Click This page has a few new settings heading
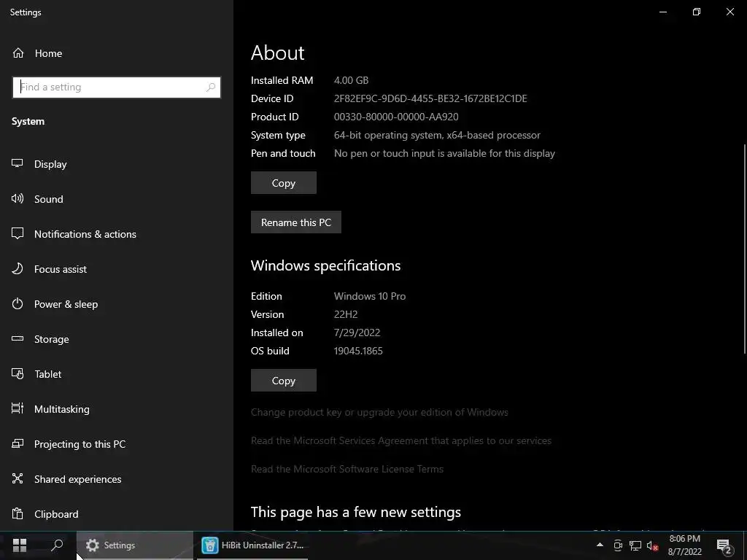The width and height of the screenshot is (747, 560). 356,513
